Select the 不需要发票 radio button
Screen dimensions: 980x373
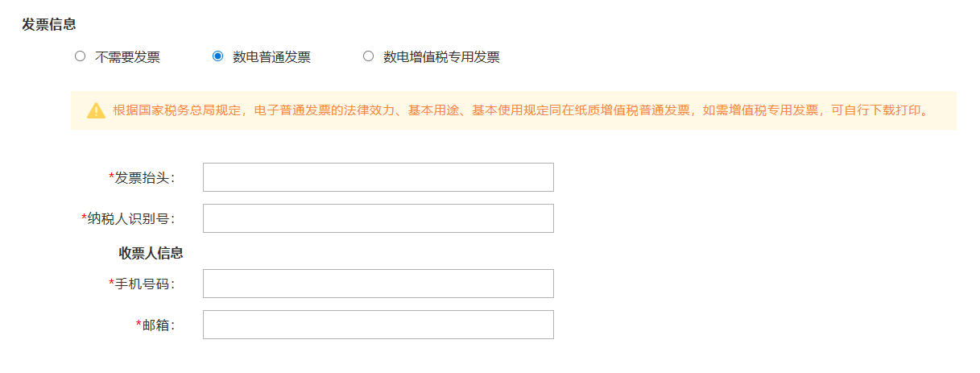(x=80, y=56)
